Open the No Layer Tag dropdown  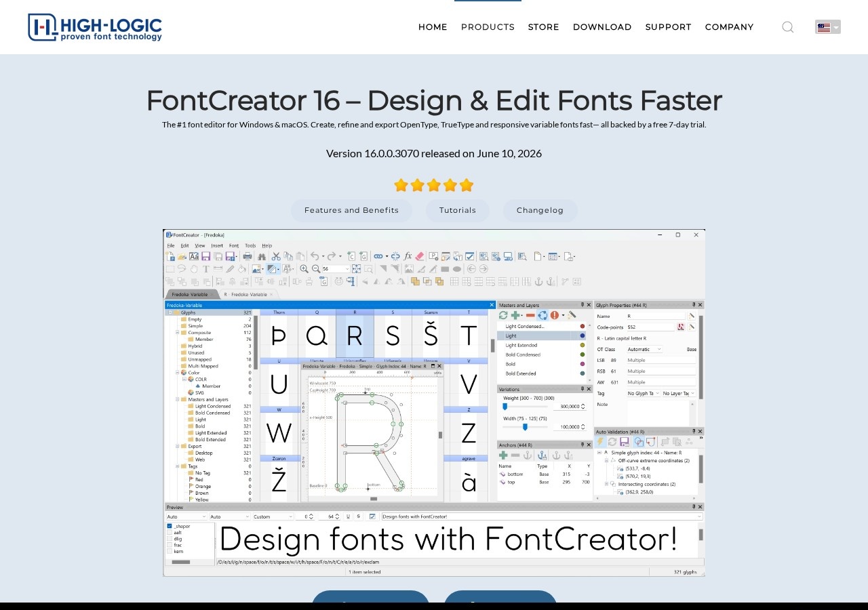[x=678, y=393]
